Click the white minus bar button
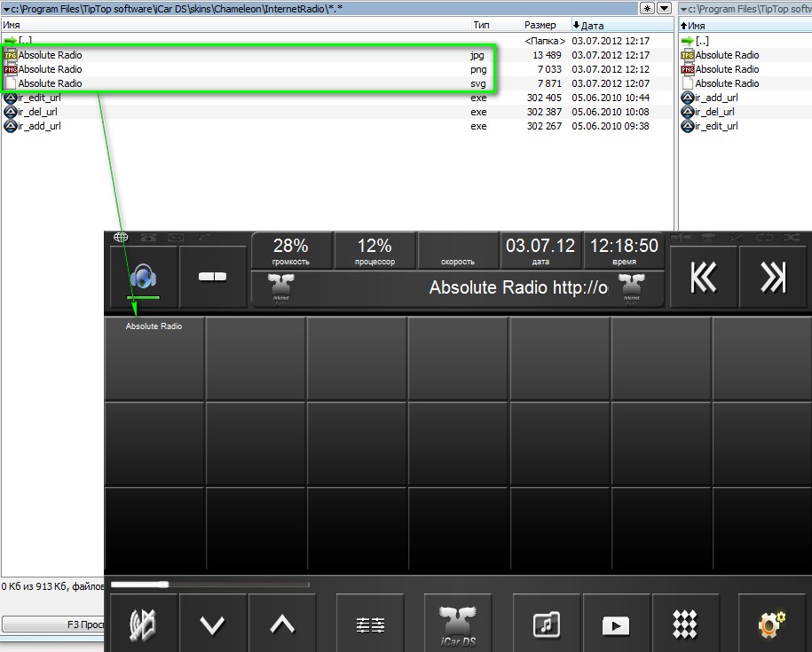 click(212, 278)
